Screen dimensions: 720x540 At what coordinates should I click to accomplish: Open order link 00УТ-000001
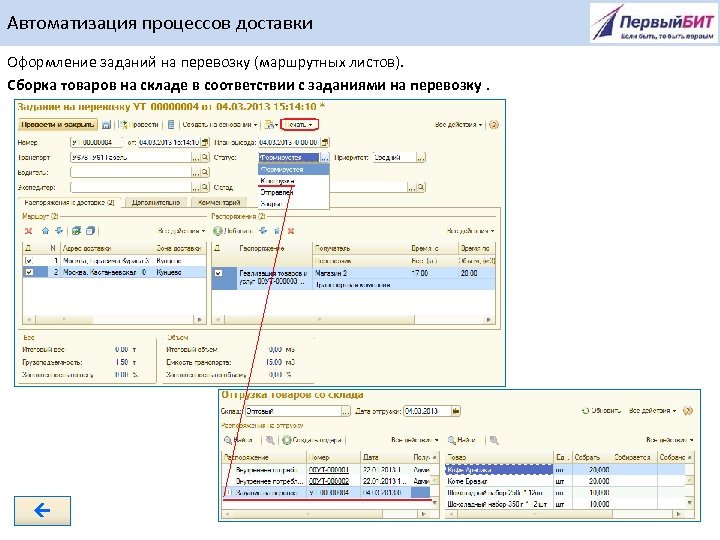329,470
